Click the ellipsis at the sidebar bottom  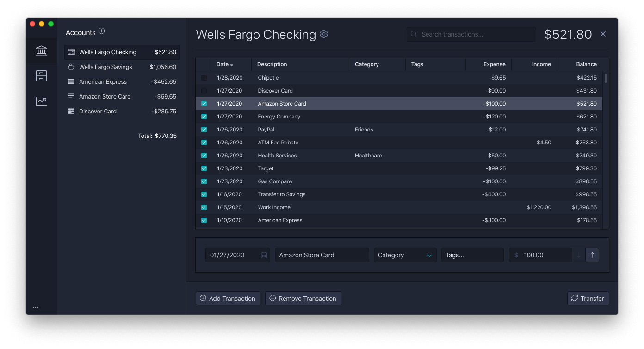coord(36,306)
